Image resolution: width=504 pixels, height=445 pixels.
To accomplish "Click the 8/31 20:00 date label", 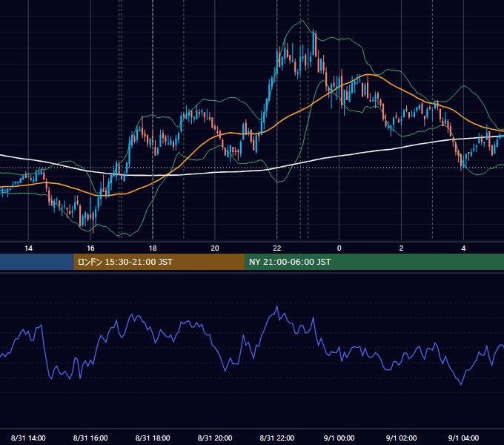I will pos(215,438).
